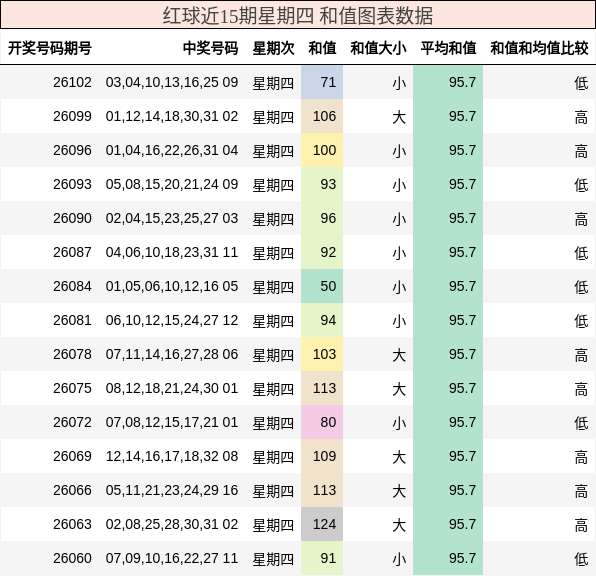Select issue number 26102
This screenshot has height=576, width=596.
point(72,83)
